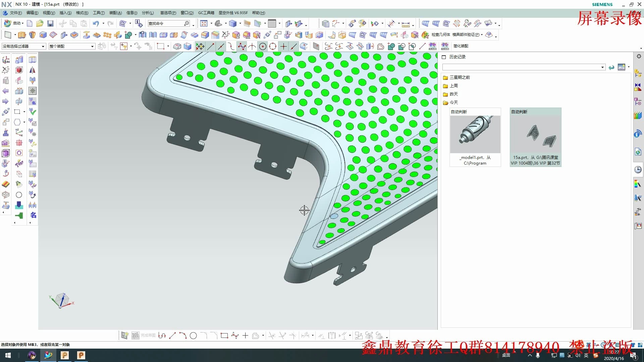Open the measure distance ruler tool
Screen dimensions: 644x362
point(406,24)
